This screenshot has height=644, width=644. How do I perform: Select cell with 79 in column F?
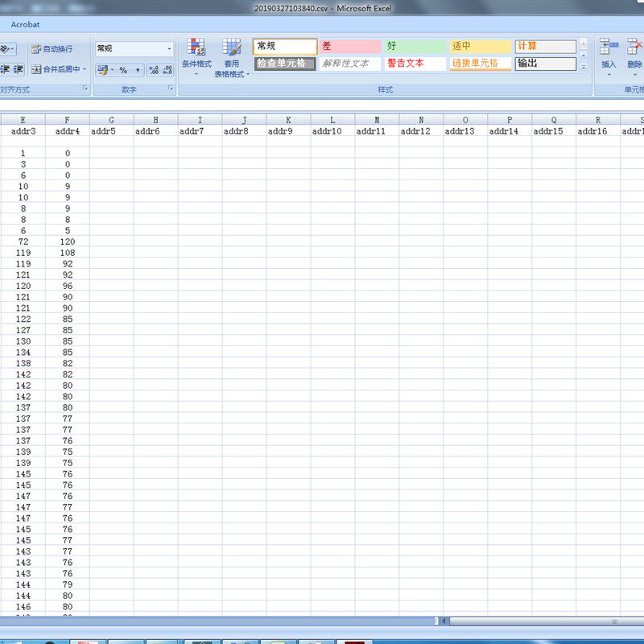tap(68, 584)
